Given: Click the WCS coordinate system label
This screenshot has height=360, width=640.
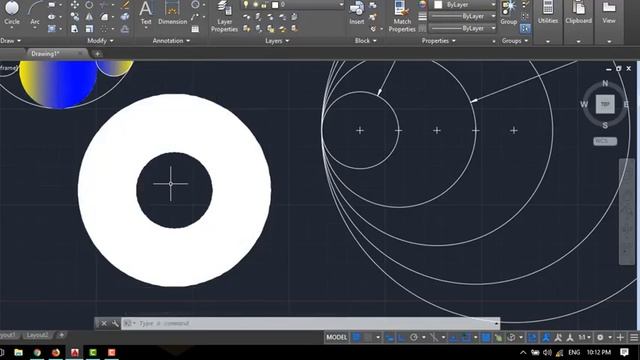Looking at the screenshot, I should [605, 141].
